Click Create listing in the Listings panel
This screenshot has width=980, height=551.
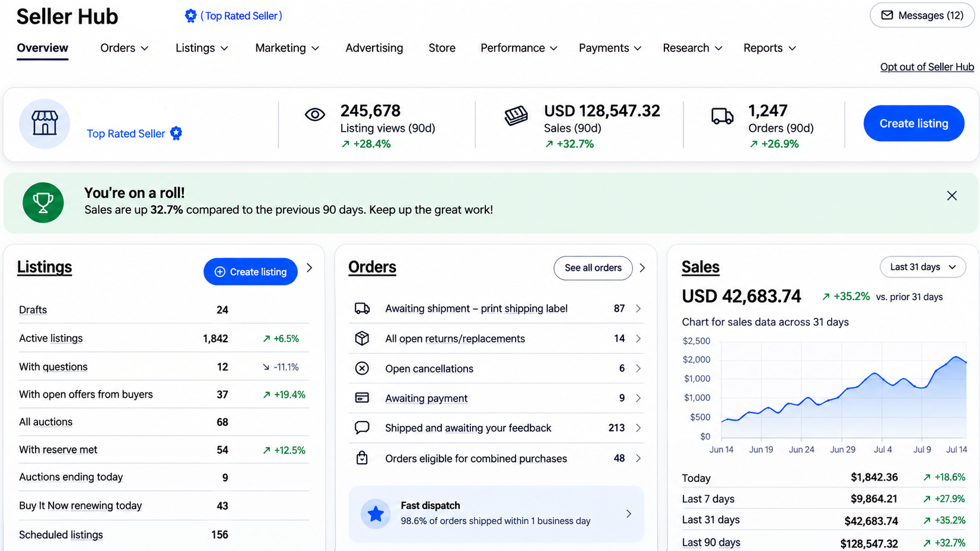(x=250, y=272)
